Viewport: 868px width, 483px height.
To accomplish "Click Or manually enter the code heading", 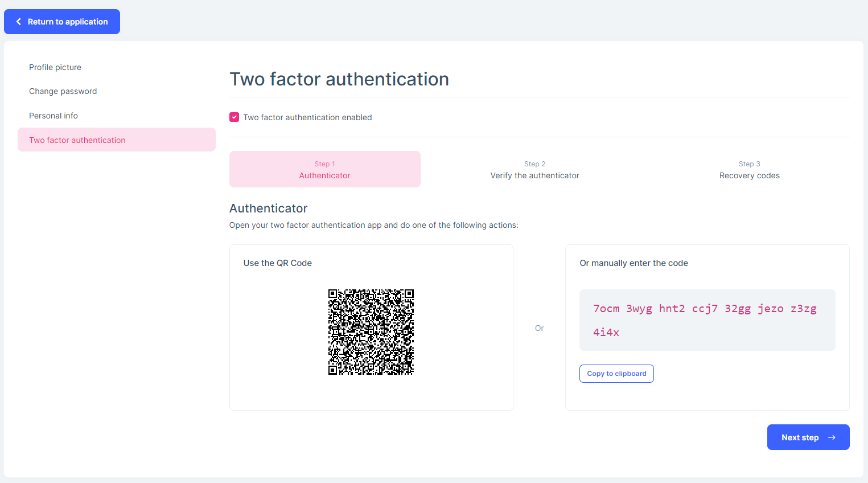I will click(633, 263).
